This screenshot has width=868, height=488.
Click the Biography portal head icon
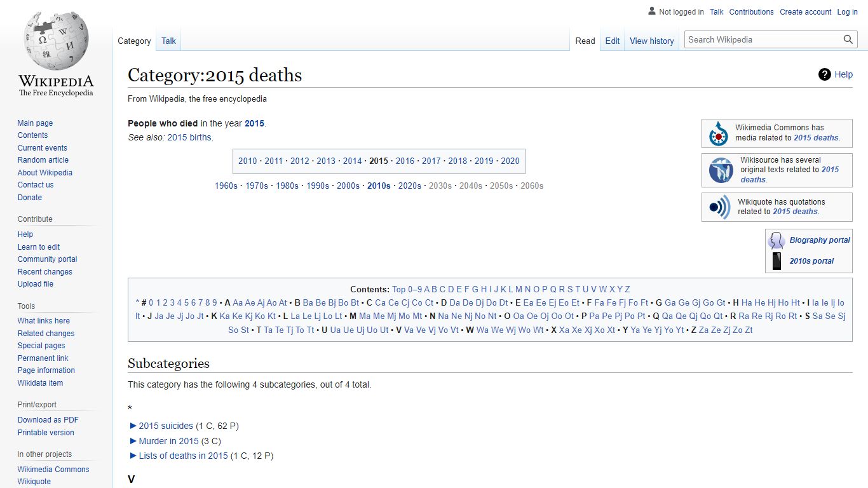tap(776, 240)
